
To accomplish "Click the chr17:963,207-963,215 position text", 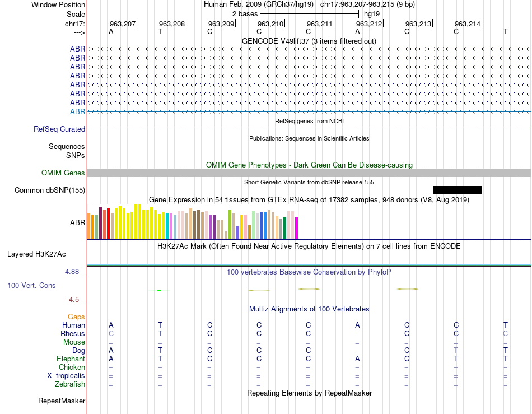I will [x=367, y=4].
